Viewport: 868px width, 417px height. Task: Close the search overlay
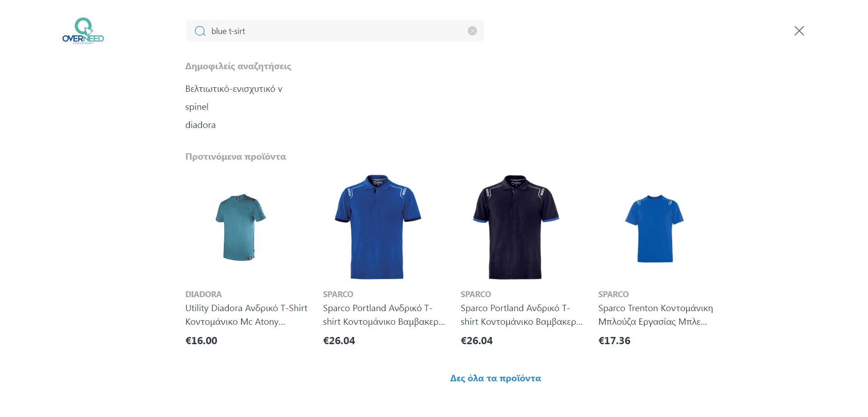tap(799, 31)
